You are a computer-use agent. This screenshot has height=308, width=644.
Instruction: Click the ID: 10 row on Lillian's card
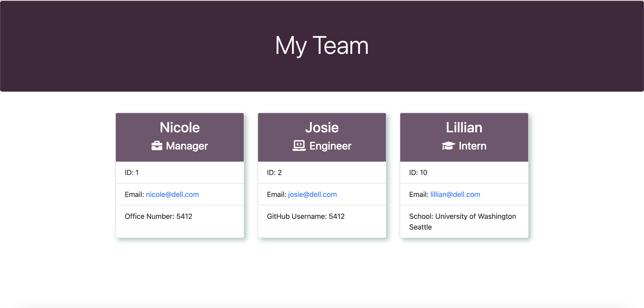point(464,172)
